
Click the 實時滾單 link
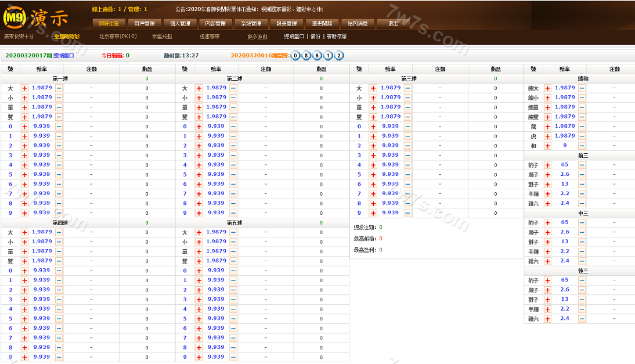[x=337, y=37]
